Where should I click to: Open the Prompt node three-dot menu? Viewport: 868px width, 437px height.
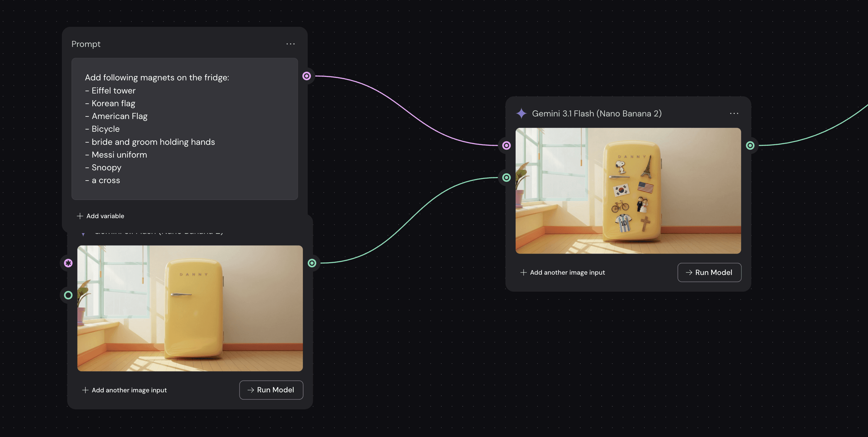pyautogui.click(x=291, y=44)
